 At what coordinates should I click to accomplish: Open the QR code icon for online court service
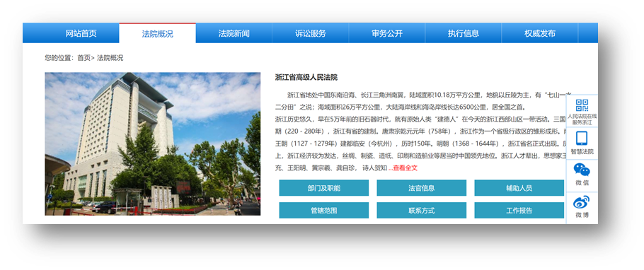click(x=582, y=105)
